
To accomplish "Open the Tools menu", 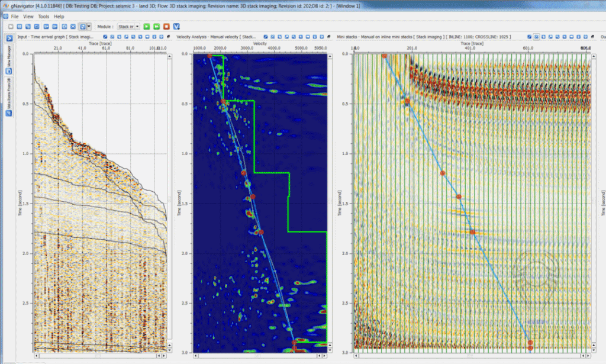I will click(44, 17).
